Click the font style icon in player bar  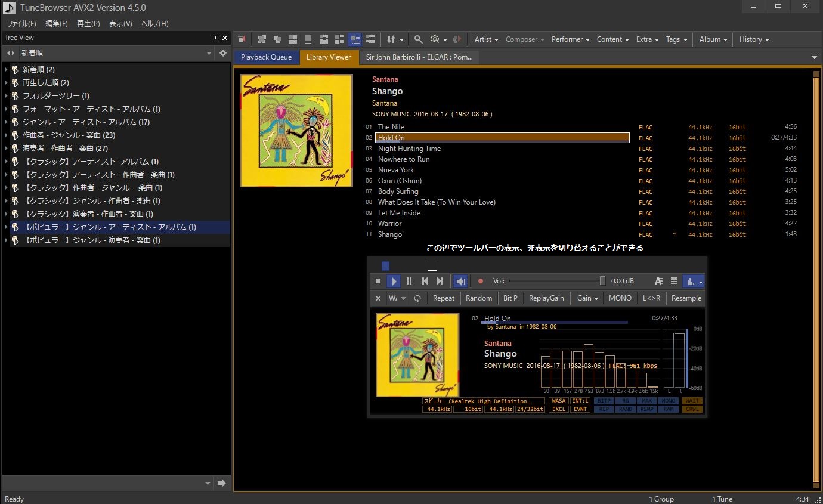click(x=659, y=281)
